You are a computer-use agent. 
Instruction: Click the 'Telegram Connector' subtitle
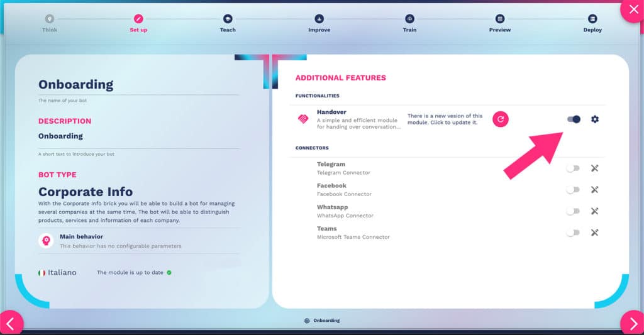pyautogui.click(x=343, y=173)
